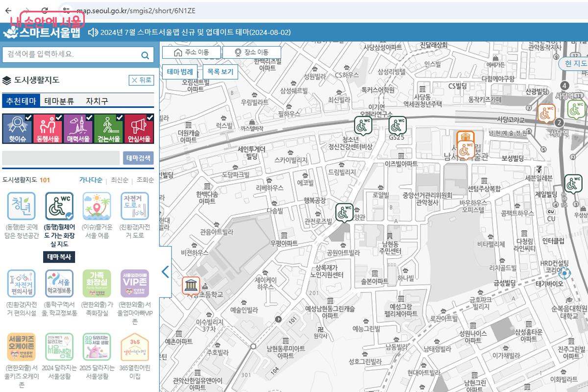The height and width of the screenshot is (392, 588).
Task: Focus the 검색어를 입력하세요 search field
Action: click(71, 54)
